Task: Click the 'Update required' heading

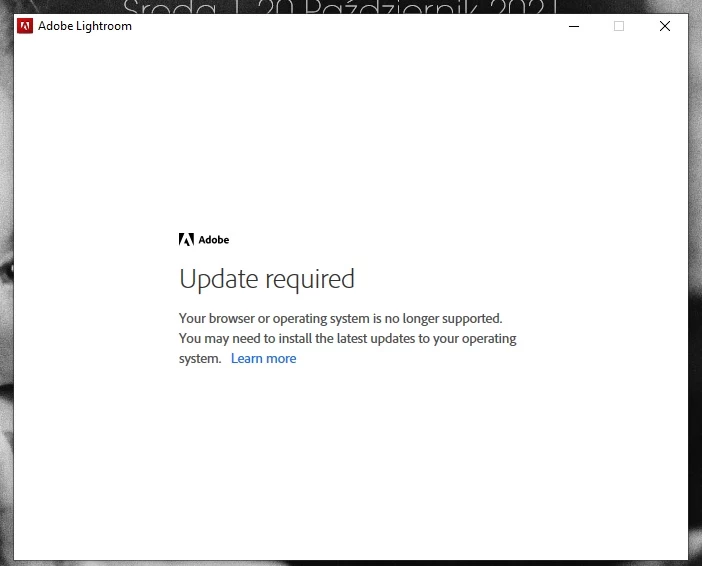Action: point(267,279)
